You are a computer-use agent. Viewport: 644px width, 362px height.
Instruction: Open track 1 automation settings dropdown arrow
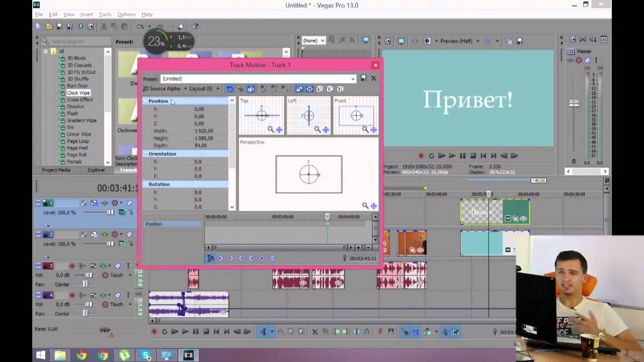tap(121, 203)
